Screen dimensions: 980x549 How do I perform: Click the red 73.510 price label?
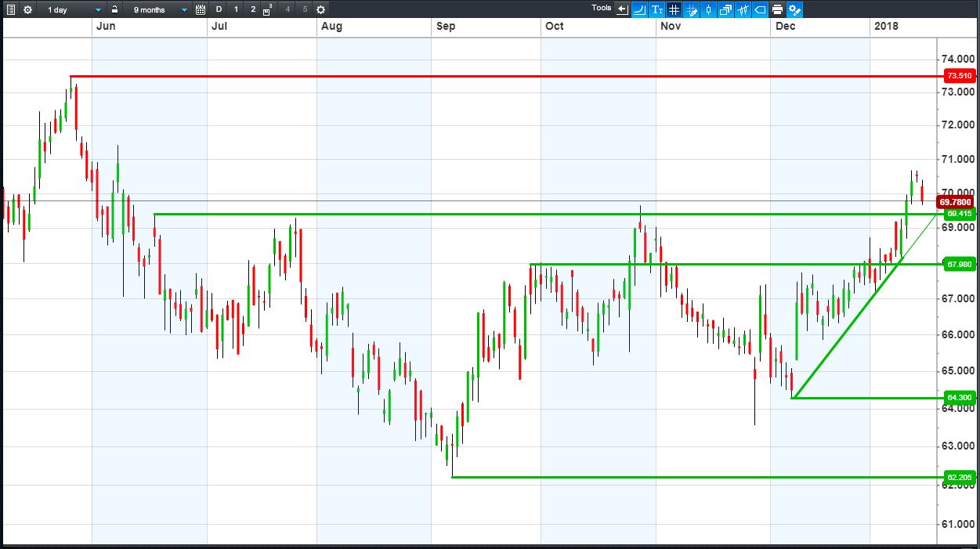(959, 76)
